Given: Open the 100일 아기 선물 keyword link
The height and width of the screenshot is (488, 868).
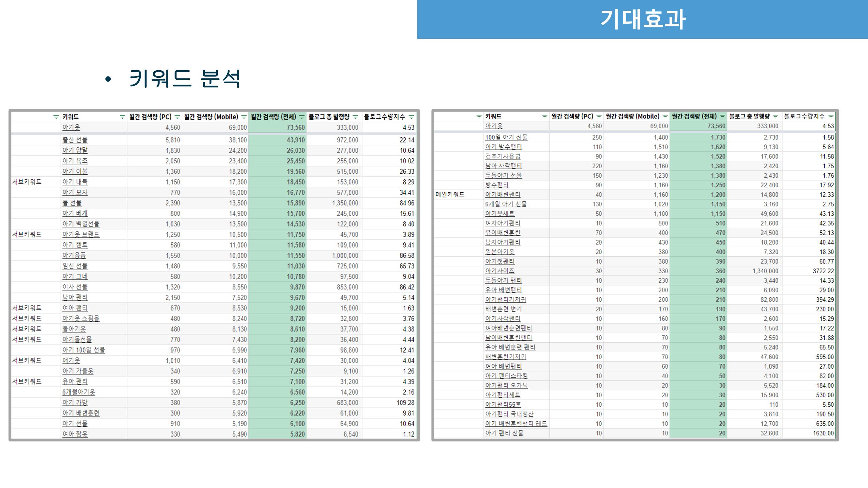Looking at the screenshot, I should coord(507,137).
